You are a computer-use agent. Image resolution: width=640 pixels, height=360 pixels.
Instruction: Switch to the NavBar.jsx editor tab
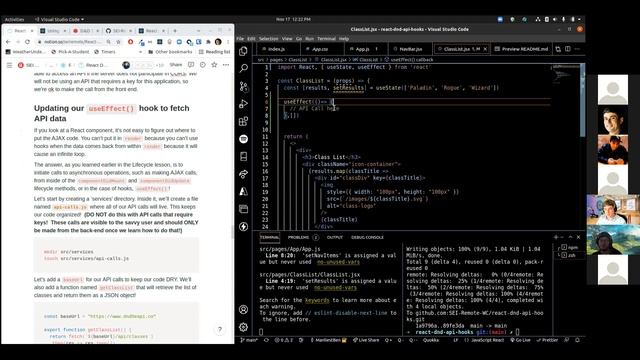(410, 49)
